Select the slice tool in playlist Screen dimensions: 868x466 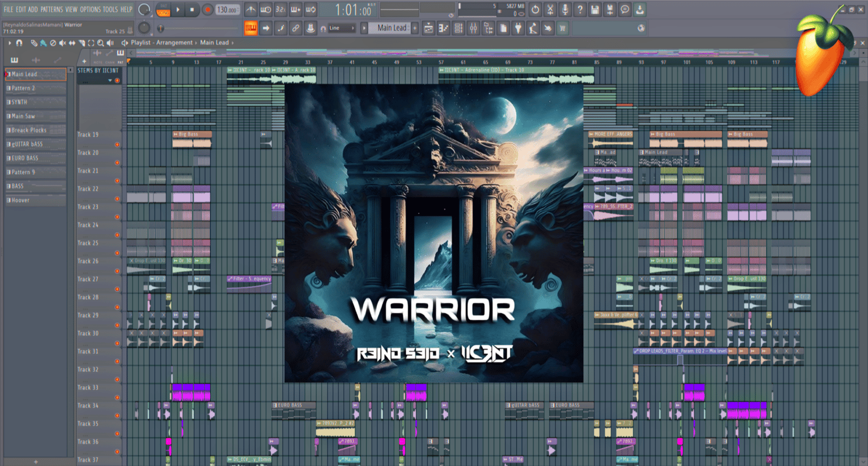[82, 43]
